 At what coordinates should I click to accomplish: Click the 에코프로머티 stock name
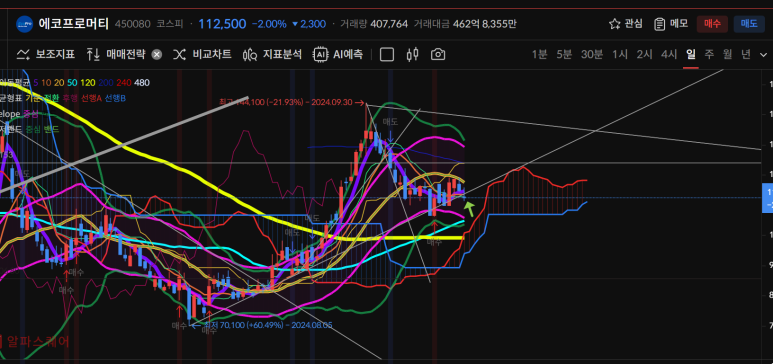coord(73,24)
